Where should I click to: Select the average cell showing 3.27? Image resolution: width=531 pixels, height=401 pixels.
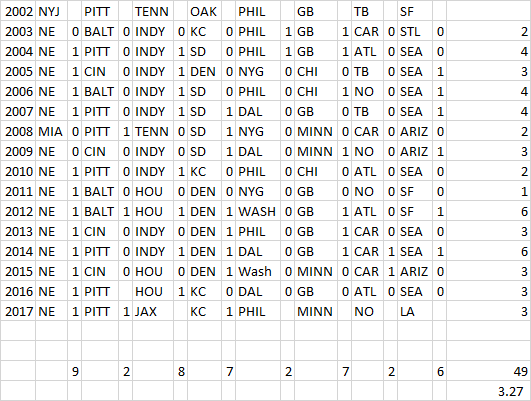[488, 391]
